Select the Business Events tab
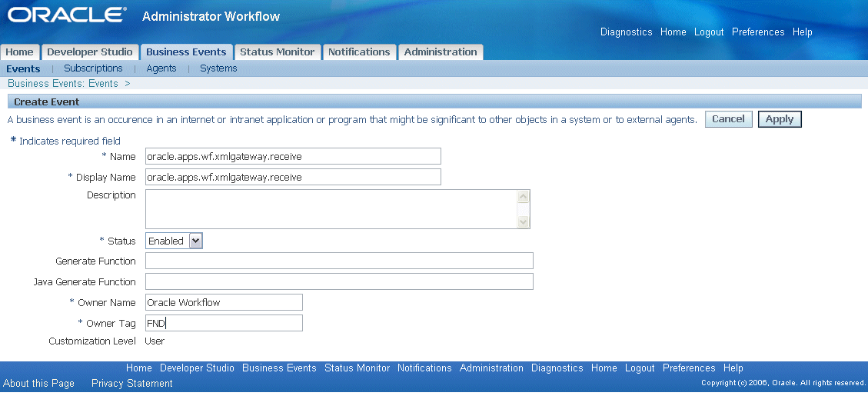Screen dimensions: 868x396 point(186,52)
